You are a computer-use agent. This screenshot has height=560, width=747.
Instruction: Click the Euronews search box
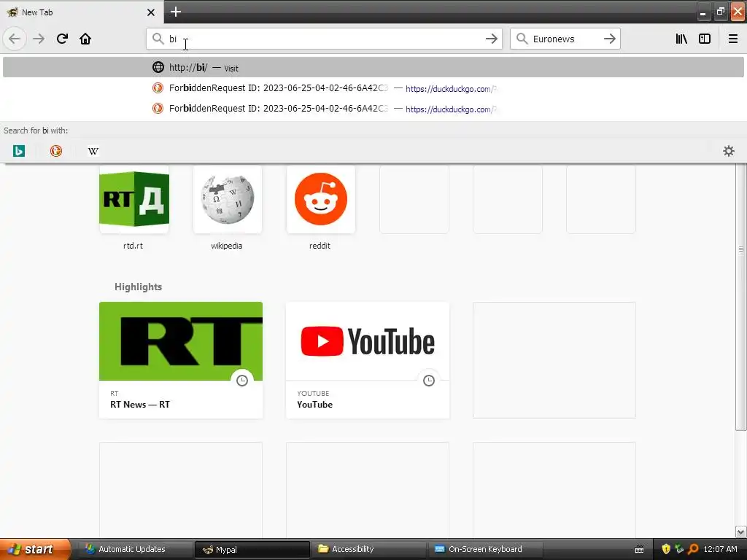tap(565, 39)
